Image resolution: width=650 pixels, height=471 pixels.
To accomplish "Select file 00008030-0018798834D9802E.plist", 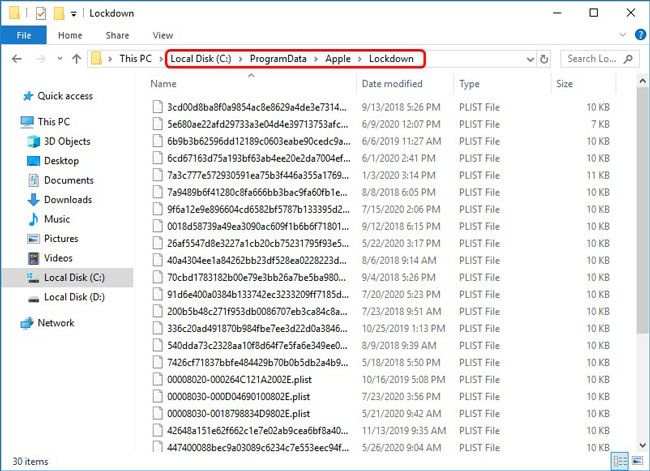I will pyautogui.click(x=238, y=413).
